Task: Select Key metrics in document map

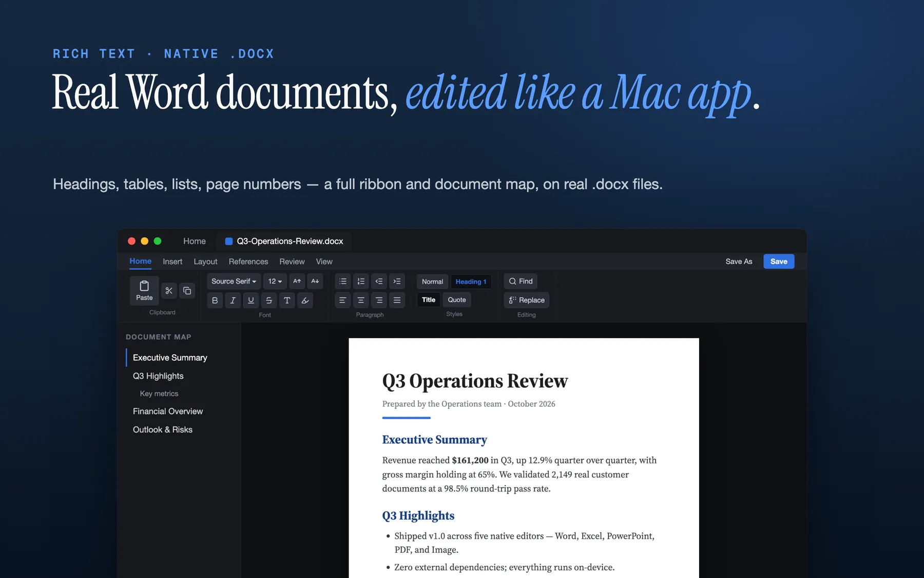Action: tap(159, 394)
